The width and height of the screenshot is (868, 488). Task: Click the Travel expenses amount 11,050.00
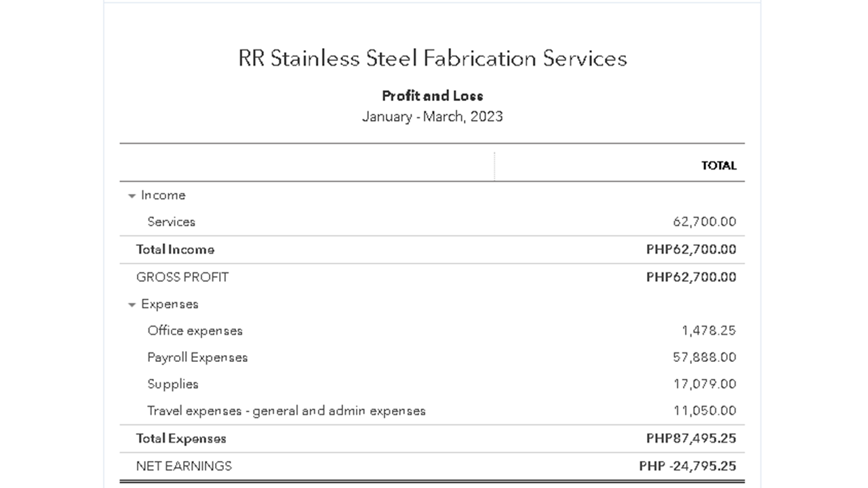(x=704, y=410)
